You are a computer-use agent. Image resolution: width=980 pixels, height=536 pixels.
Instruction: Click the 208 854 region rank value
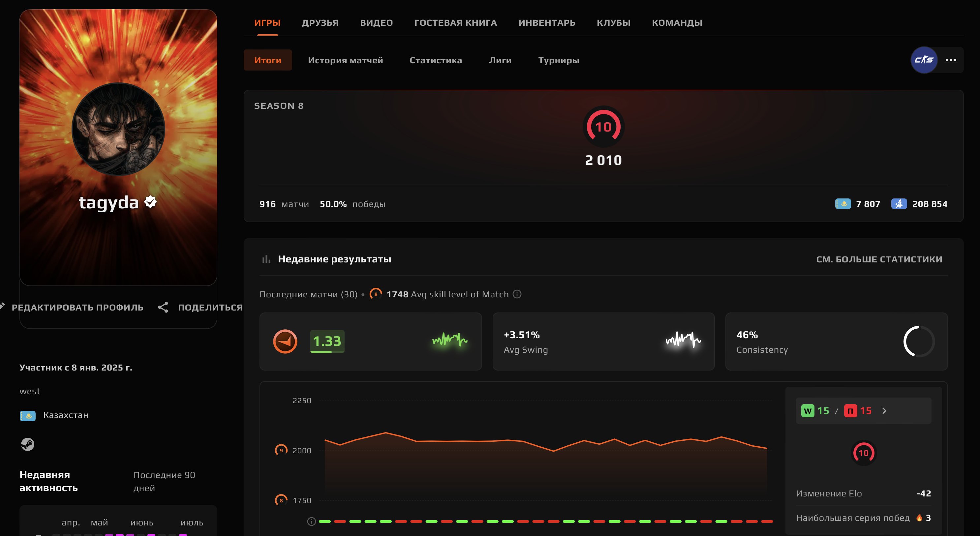click(930, 204)
